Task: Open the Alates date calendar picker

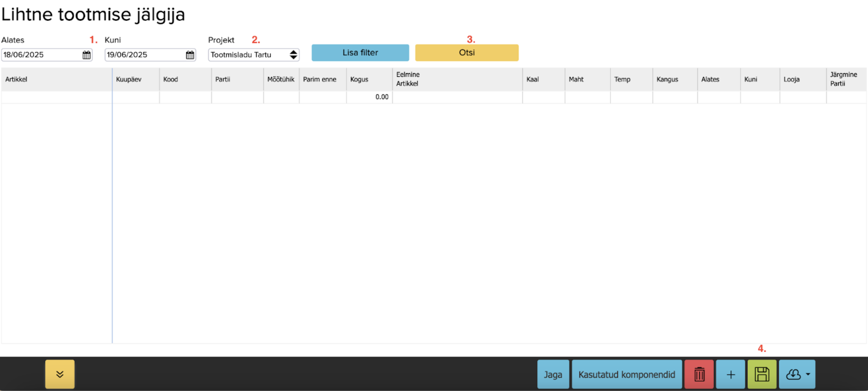Action: [x=86, y=55]
